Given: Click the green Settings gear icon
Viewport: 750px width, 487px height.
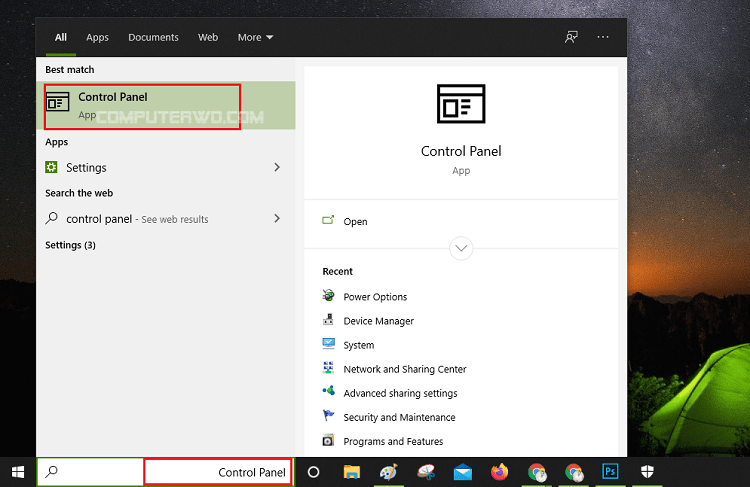Looking at the screenshot, I should pyautogui.click(x=51, y=167).
